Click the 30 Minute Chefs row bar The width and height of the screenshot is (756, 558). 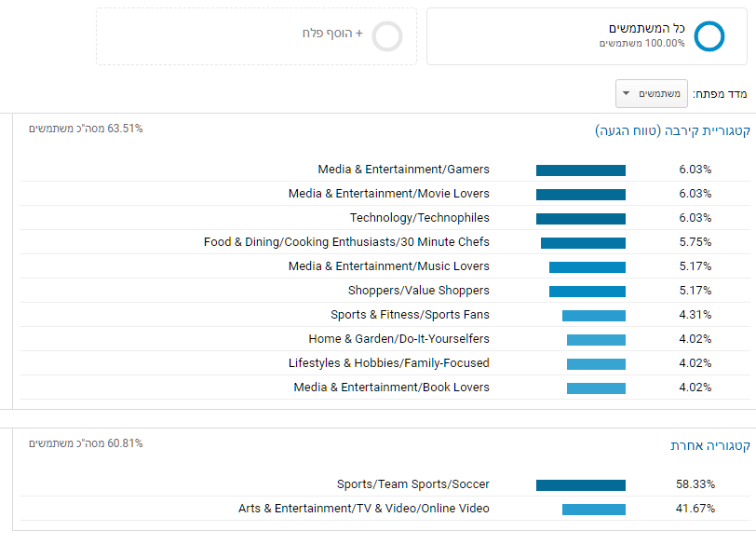(583, 243)
